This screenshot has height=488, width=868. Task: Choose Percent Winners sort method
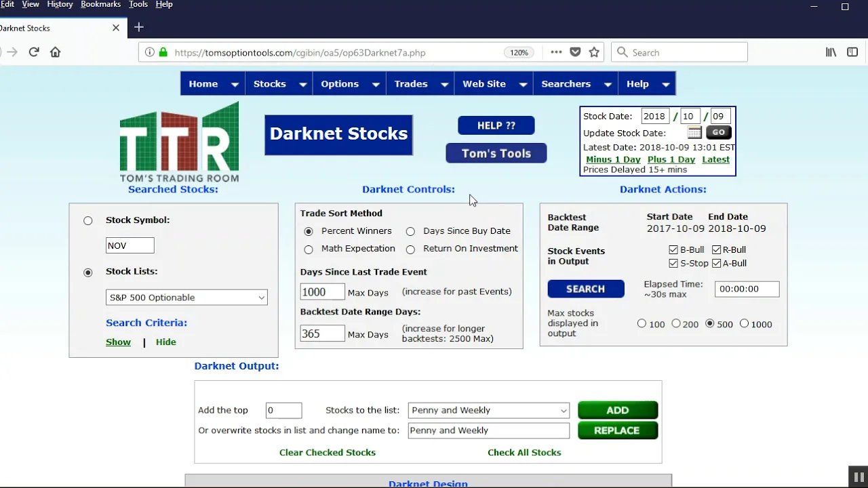[309, 231]
